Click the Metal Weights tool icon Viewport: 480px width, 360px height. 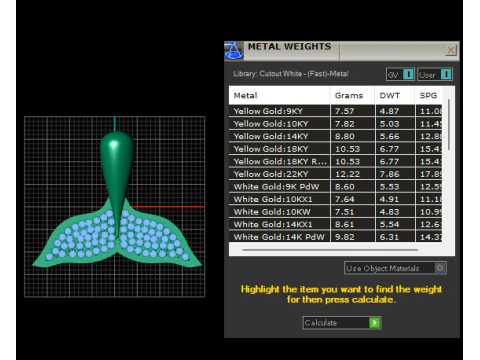point(234,51)
